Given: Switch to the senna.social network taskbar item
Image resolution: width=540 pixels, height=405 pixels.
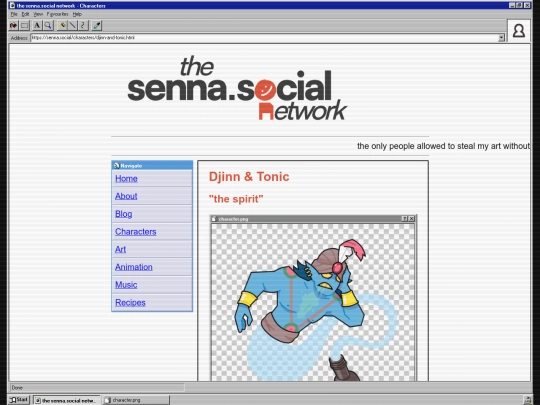Looking at the screenshot, I should (x=66, y=400).
